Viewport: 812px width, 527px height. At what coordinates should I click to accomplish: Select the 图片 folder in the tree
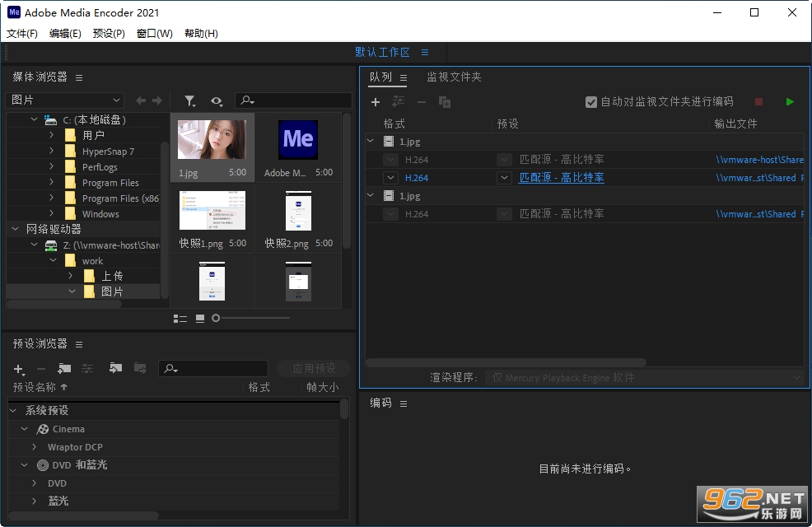tap(112, 291)
